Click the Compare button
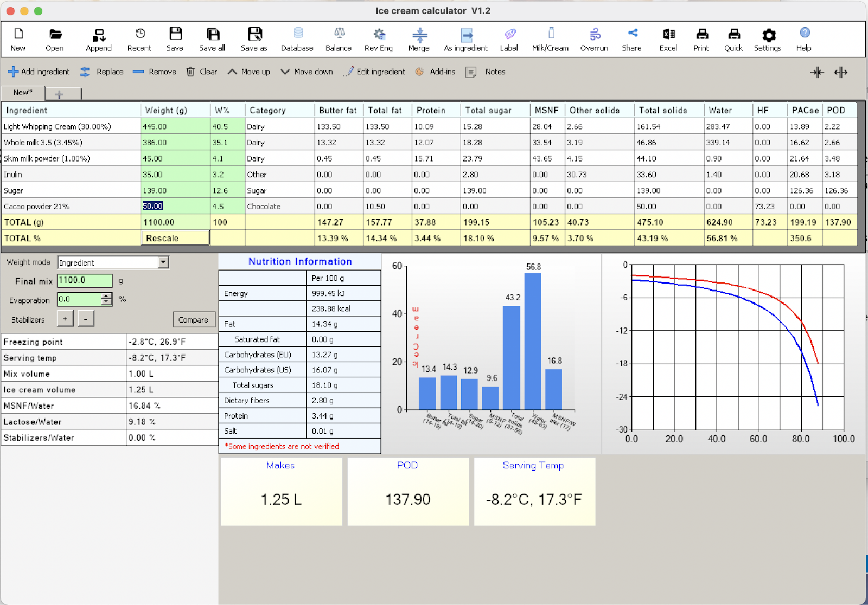The image size is (868, 605). click(x=194, y=320)
